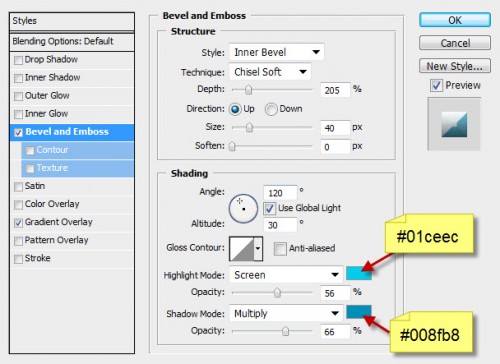Click the Depth slider handle
Viewport: 500px width, 364px height.
[x=249, y=90]
